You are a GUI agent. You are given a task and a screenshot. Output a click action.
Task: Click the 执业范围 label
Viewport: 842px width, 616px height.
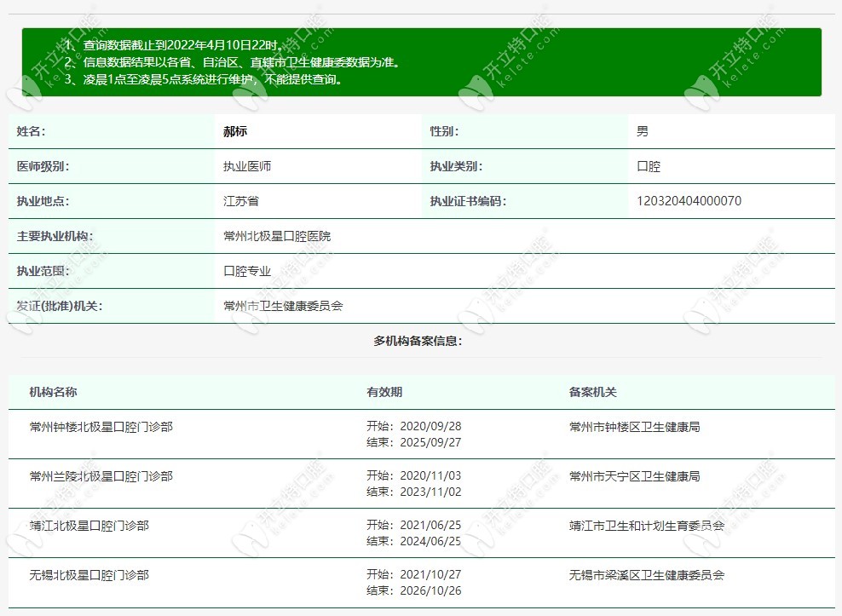point(43,271)
